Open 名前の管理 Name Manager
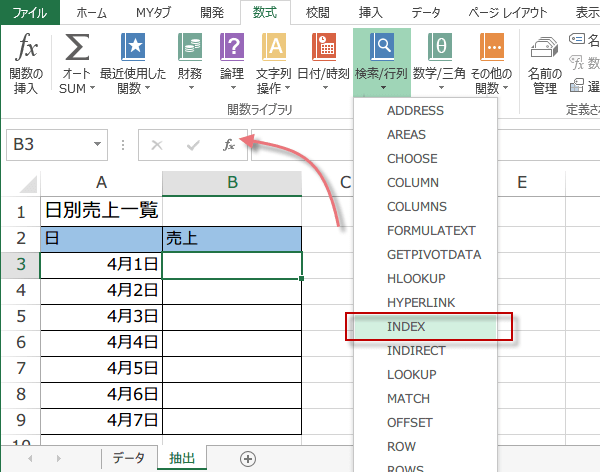Image resolution: width=600 pixels, height=472 pixels. coord(545,64)
